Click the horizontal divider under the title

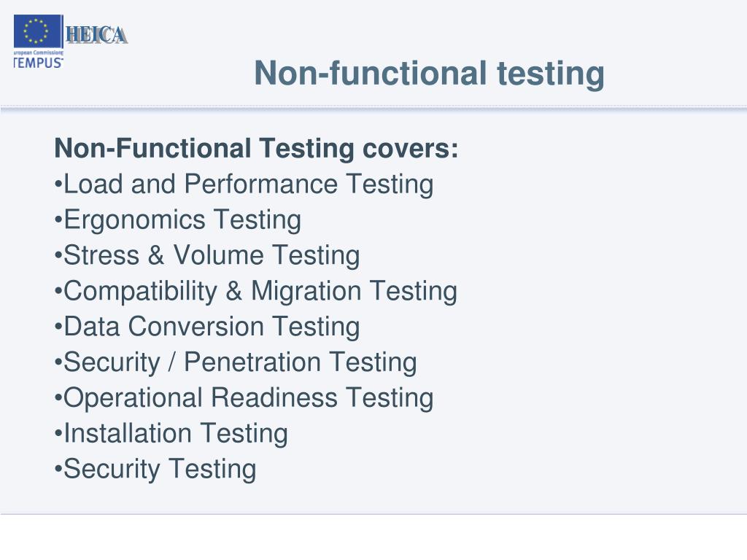pos(373,109)
